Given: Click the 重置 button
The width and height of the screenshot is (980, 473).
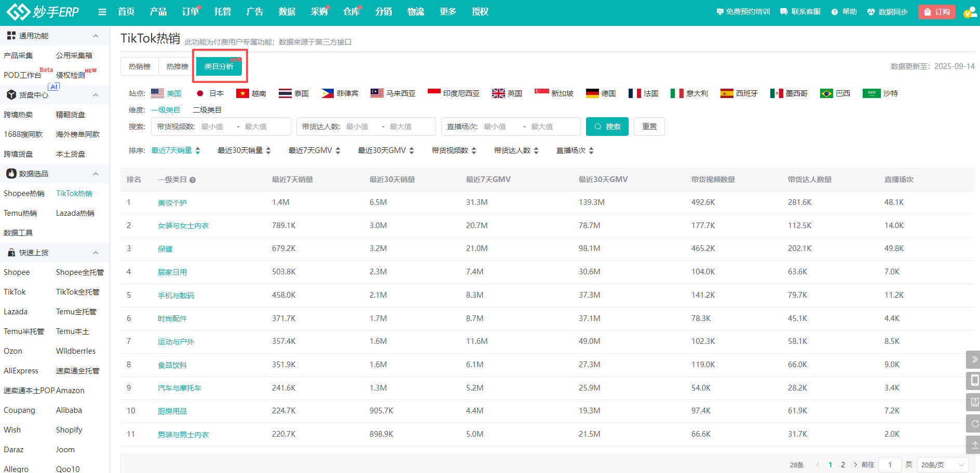Looking at the screenshot, I should click(649, 127).
